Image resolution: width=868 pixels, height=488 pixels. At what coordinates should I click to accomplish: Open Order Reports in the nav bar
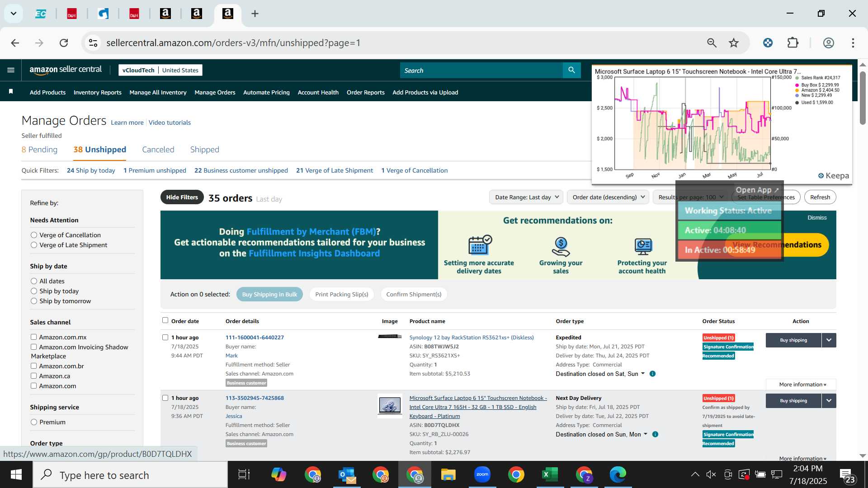pyautogui.click(x=365, y=92)
